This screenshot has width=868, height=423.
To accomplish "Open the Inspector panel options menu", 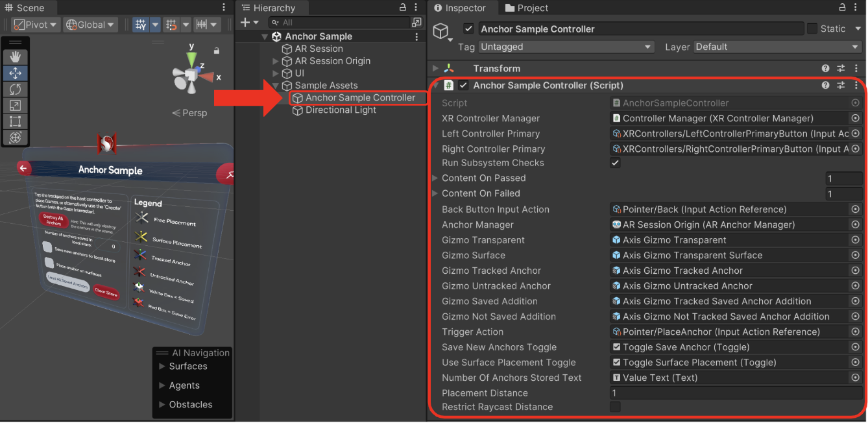I will tap(856, 8).
